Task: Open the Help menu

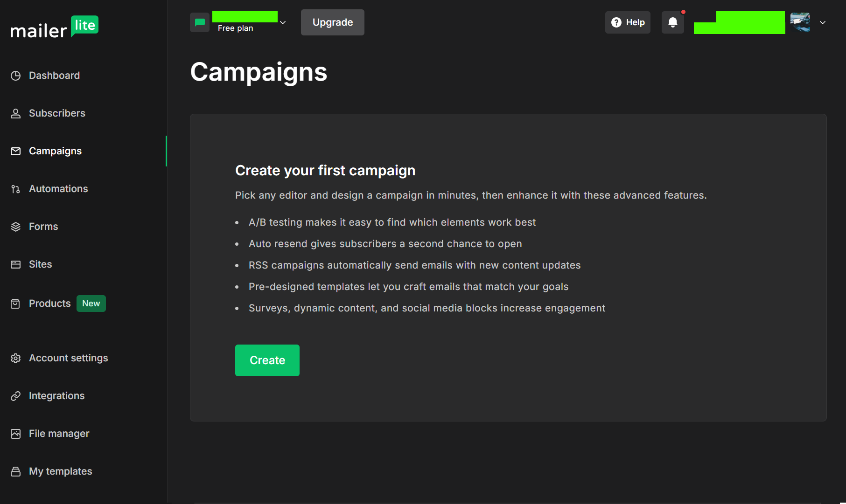Action: coord(627,22)
